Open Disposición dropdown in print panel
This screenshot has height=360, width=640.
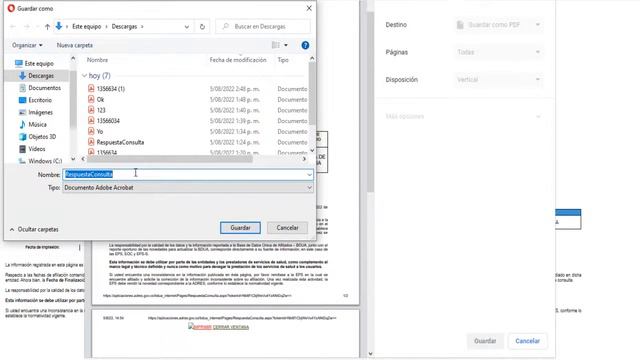pos(499,80)
